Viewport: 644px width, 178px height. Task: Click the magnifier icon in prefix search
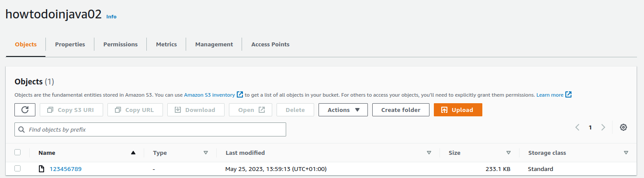tap(22, 130)
